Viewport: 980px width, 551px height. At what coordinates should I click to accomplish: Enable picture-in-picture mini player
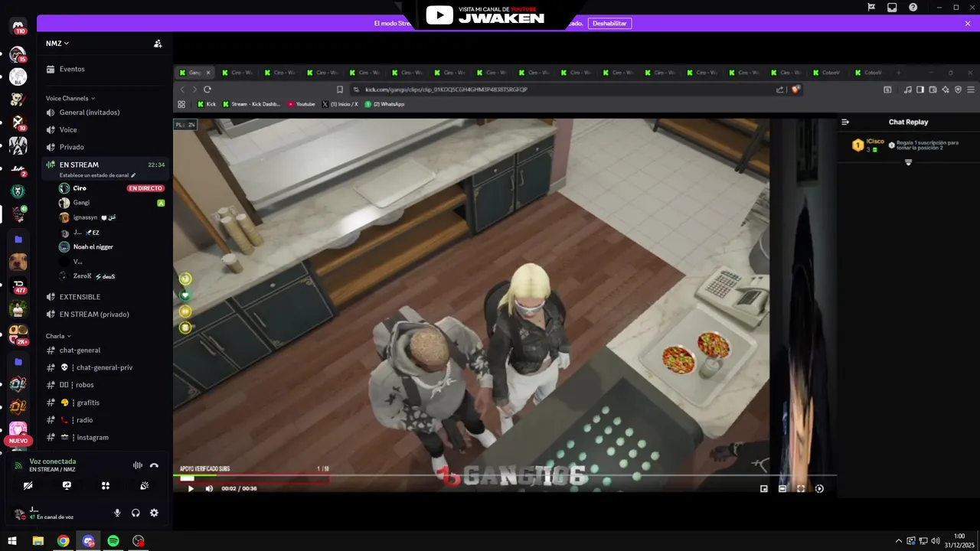[x=764, y=488]
